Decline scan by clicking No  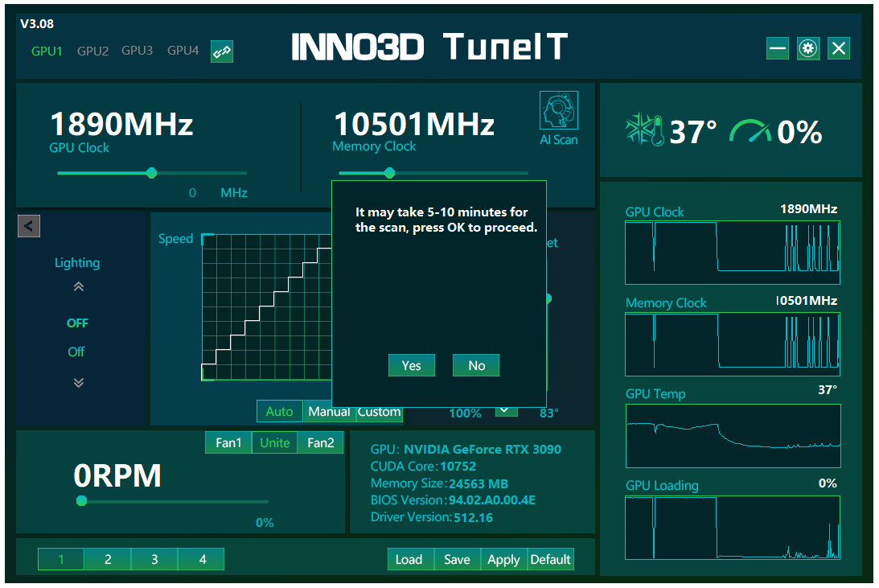click(476, 365)
